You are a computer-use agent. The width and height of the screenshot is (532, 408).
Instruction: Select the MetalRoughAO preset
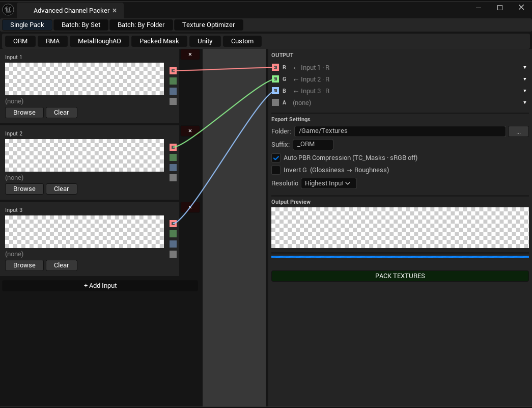(99, 41)
